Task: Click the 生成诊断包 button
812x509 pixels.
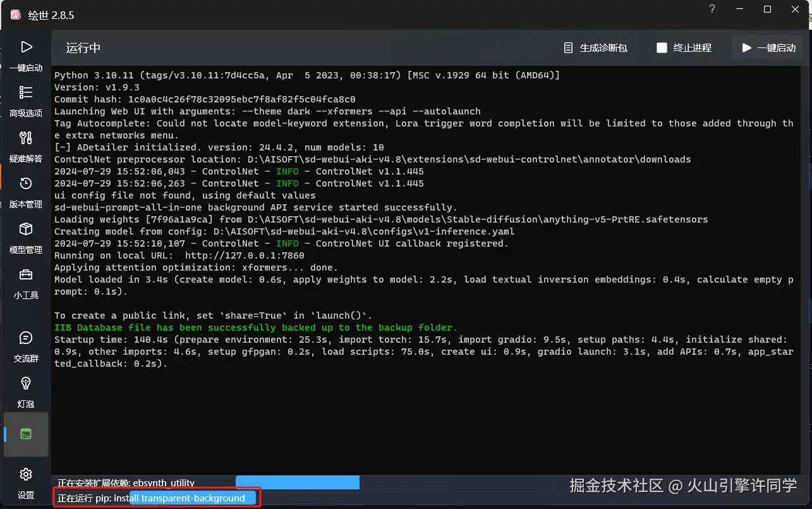Action: point(595,48)
